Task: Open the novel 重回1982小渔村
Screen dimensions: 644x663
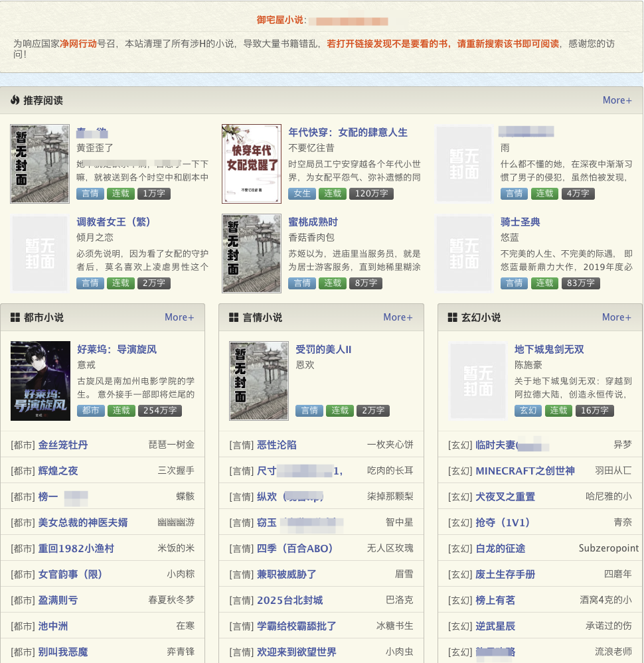Action: point(76,548)
